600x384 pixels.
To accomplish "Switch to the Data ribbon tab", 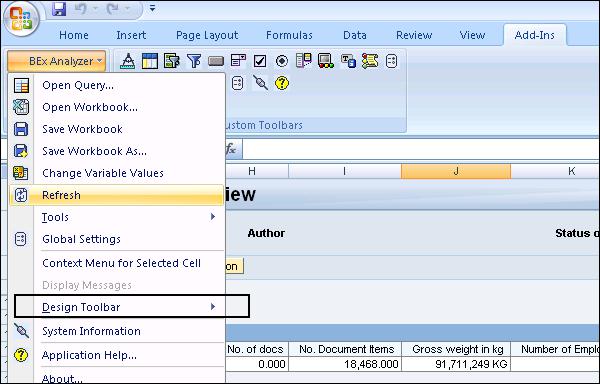I will pyautogui.click(x=355, y=35).
